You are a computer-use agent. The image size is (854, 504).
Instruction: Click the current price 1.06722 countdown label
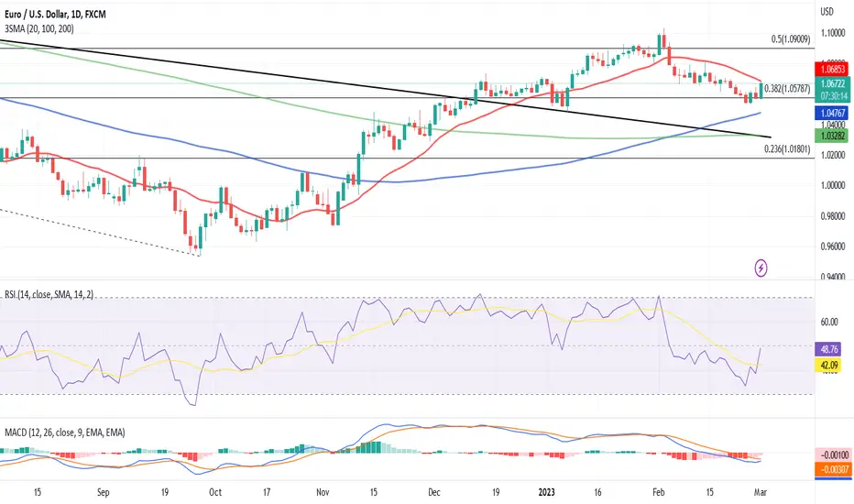[833, 90]
